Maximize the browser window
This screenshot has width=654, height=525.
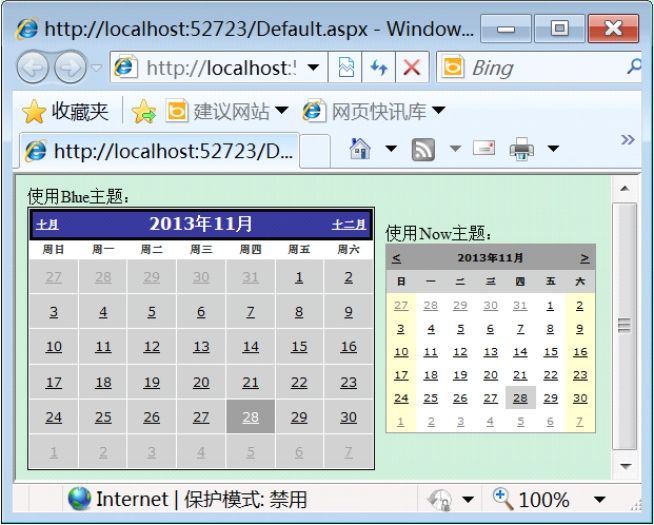tap(560, 28)
